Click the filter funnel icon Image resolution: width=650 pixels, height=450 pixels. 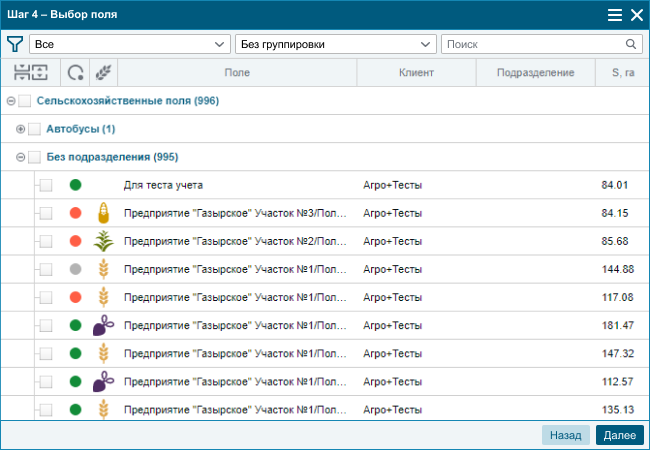point(14,44)
